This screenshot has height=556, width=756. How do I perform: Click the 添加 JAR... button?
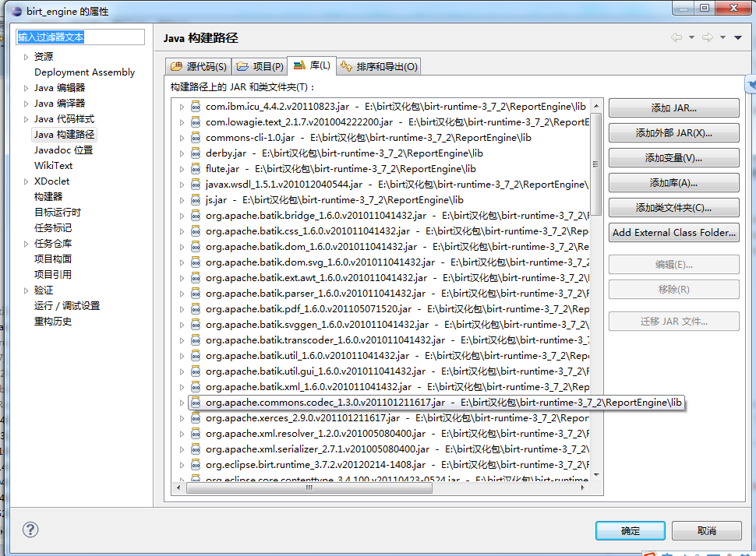tap(673, 108)
